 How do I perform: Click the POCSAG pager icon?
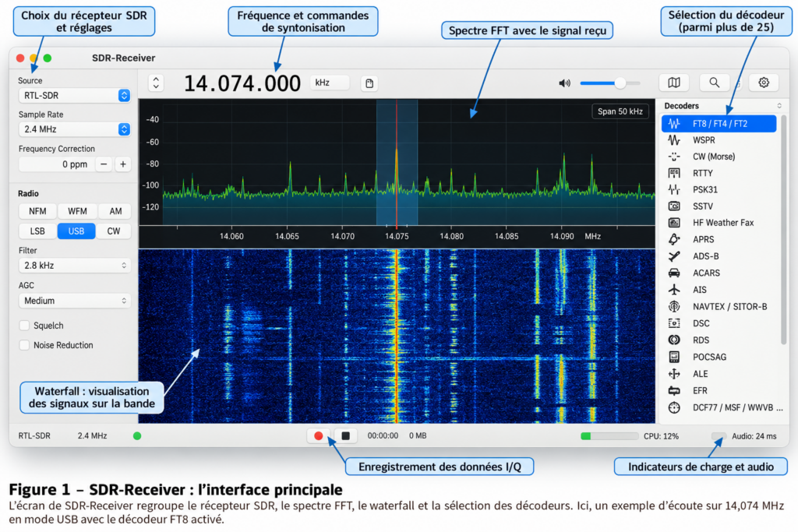tap(674, 357)
